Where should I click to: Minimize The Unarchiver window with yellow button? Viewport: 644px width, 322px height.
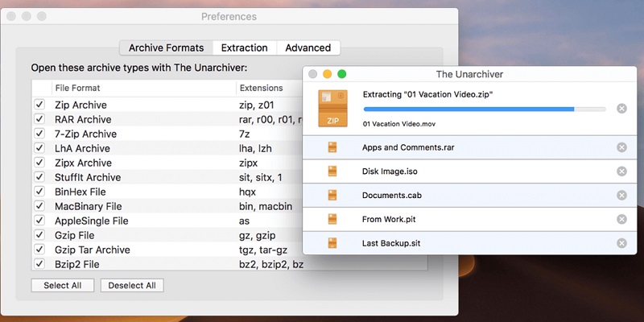tap(328, 74)
